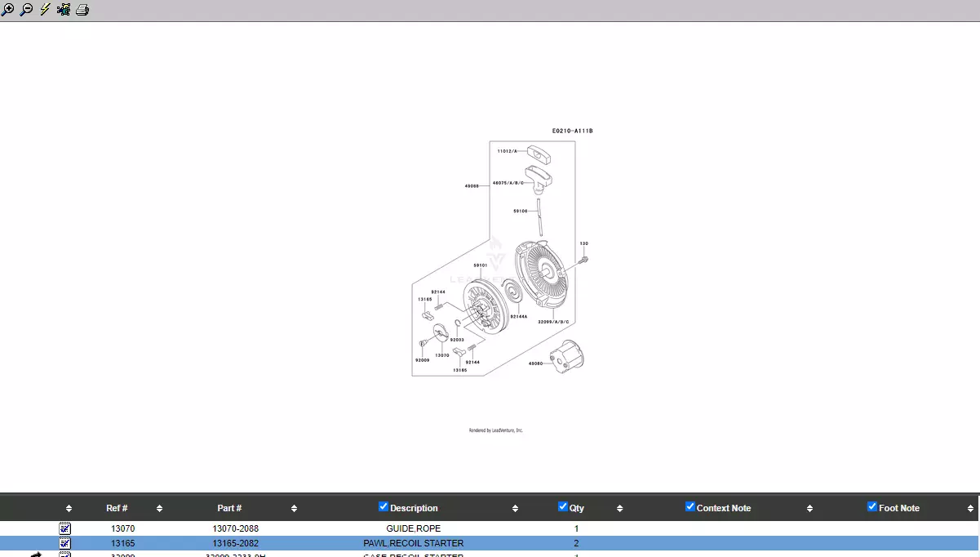Open part number 13070-2088
This screenshot has height=557, width=980.
click(235, 528)
